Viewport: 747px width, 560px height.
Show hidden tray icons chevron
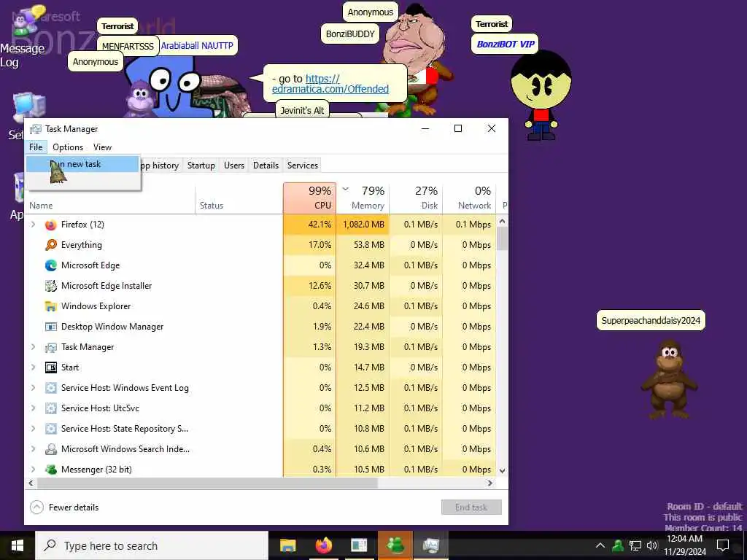coord(600,545)
